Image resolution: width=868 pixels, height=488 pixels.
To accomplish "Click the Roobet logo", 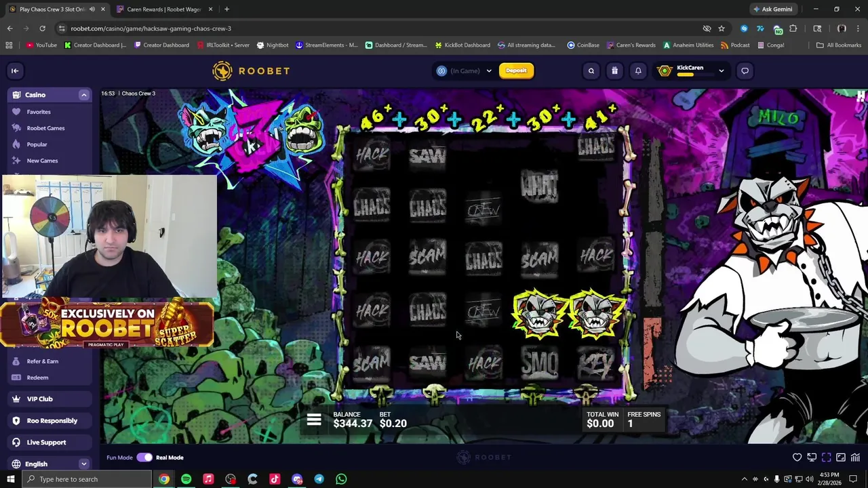I will pyautogui.click(x=251, y=70).
